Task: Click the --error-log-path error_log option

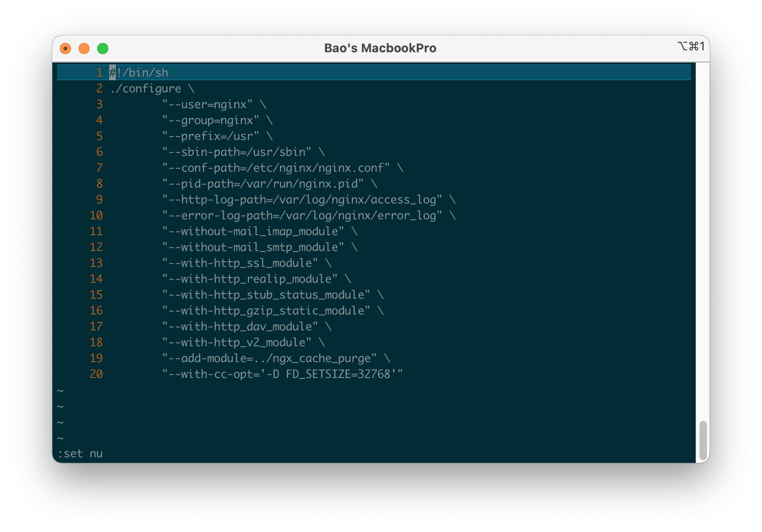Action: (302, 216)
